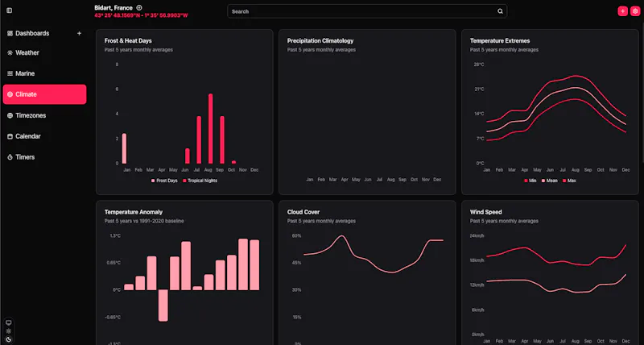
Task: Click the pink plus button at top right
Action: coord(622,11)
